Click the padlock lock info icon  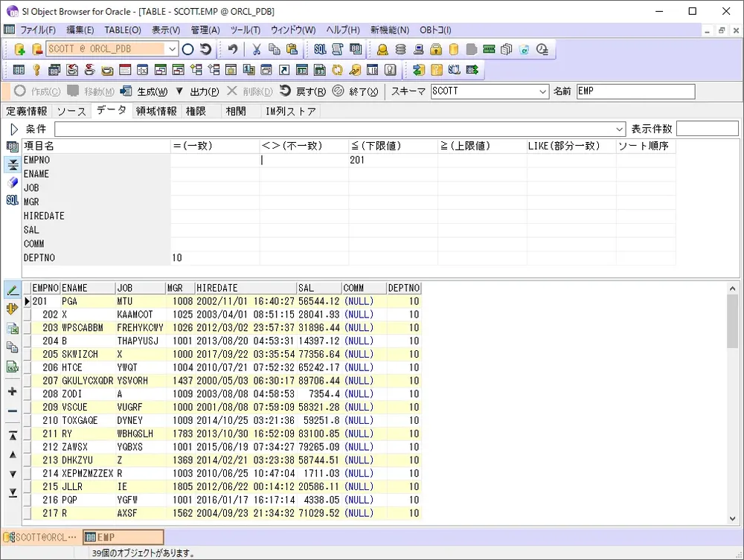point(436,49)
